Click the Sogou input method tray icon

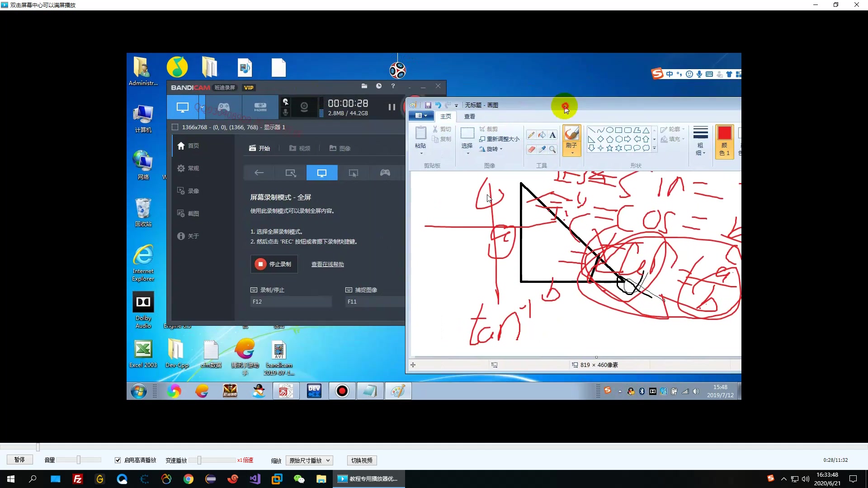point(771,478)
